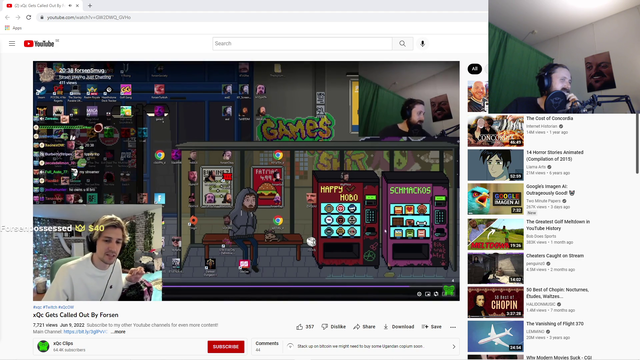Click the penguinz0 channel name
Viewport: 640px width, 360px height.
(536, 263)
